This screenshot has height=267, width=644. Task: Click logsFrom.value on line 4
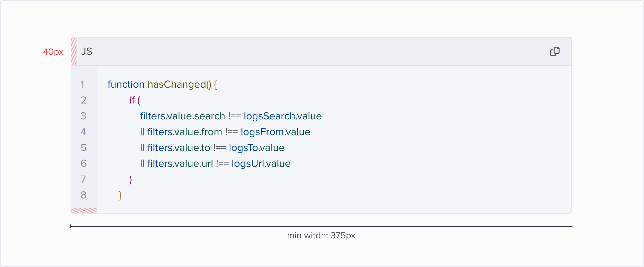[275, 132]
